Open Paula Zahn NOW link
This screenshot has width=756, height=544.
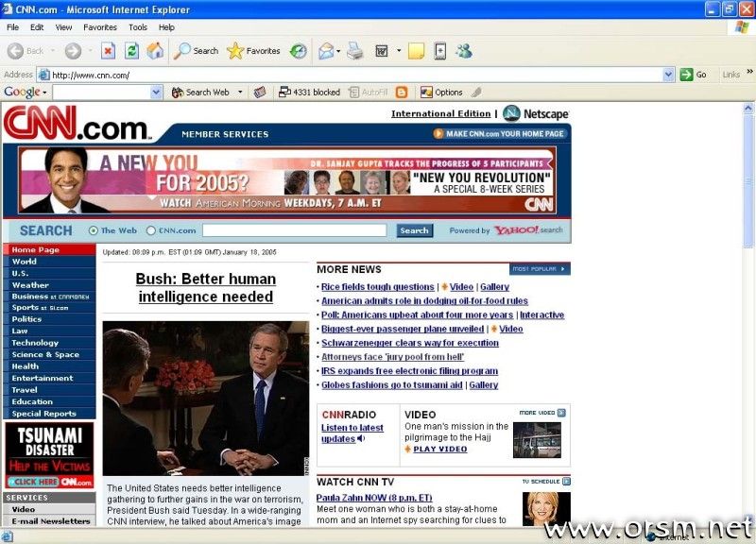pos(374,498)
